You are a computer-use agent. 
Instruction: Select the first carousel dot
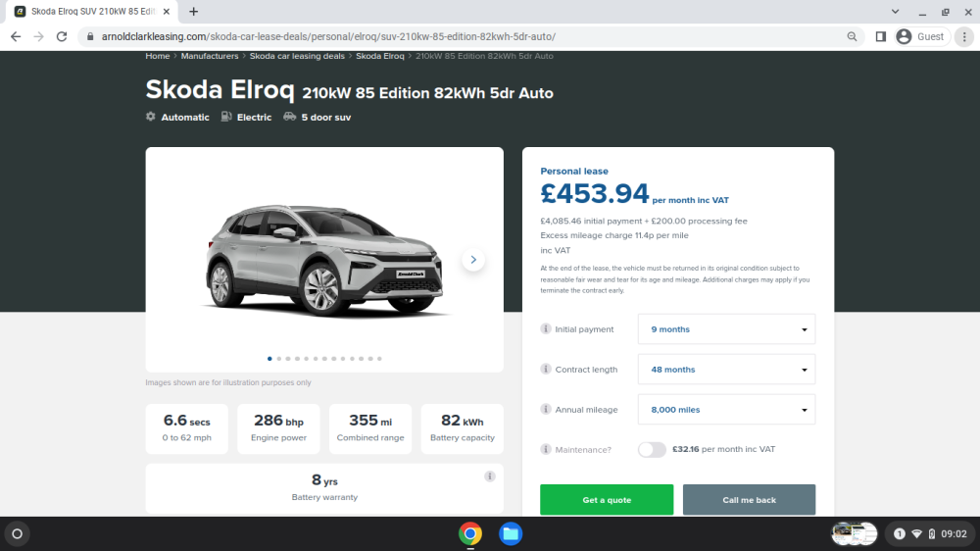[270, 359]
